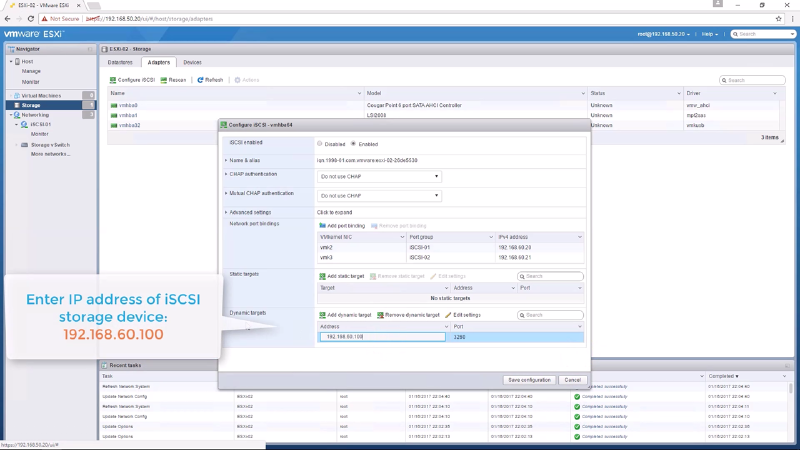
Task: Select Manage under Host
Action: pyautogui.click(x=31, y=71)
